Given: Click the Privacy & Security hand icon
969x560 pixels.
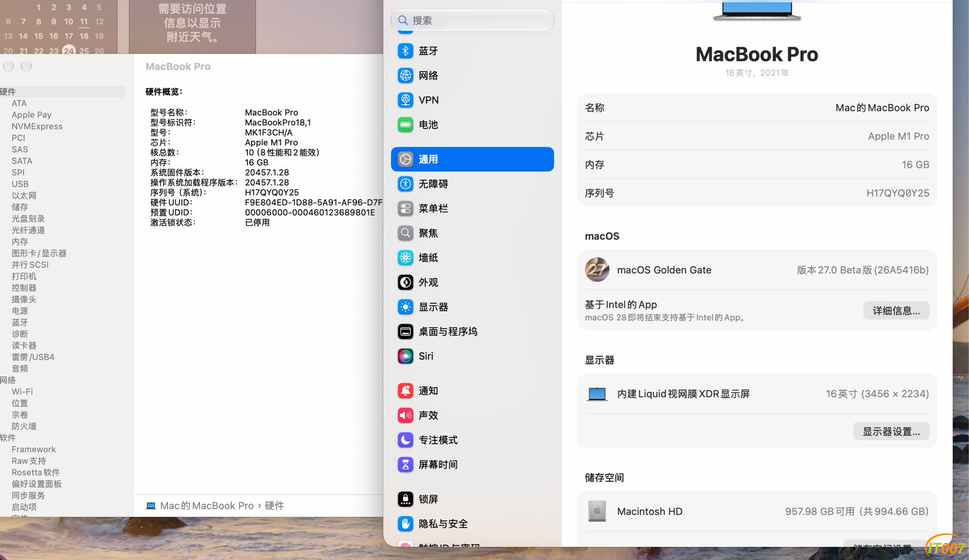Looking at the screenshot, I should 405,524.
